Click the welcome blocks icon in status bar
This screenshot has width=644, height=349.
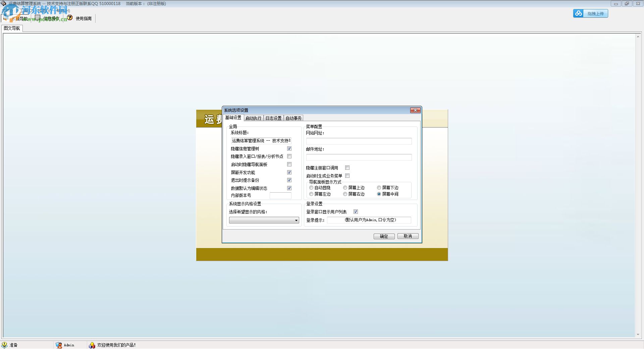pos(92,345)
